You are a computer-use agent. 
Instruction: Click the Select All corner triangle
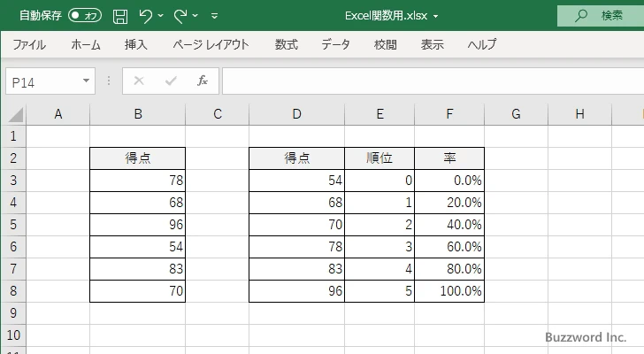[x=15, y=114]
